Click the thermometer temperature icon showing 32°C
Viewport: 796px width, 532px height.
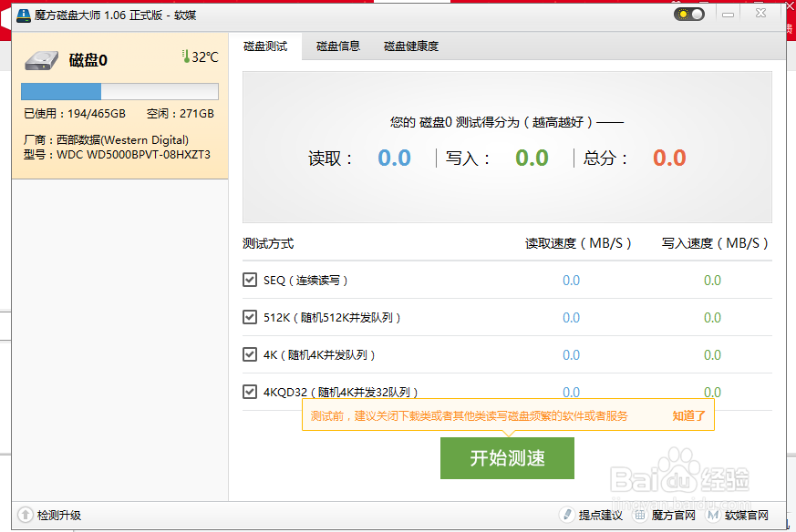(x=187, y=55)
